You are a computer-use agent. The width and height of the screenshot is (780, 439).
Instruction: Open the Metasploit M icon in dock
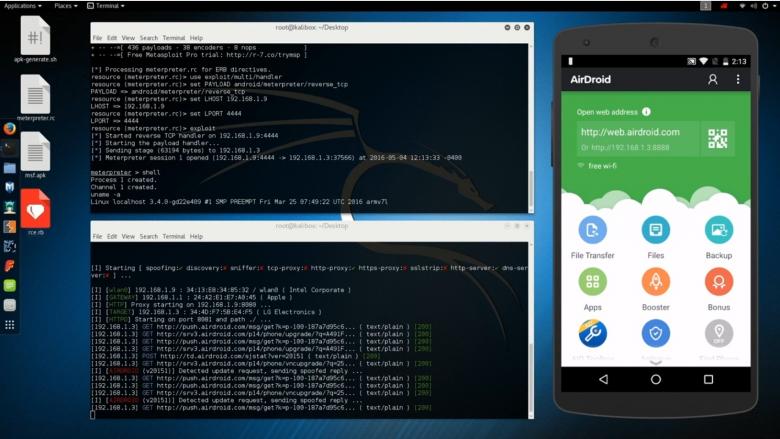(9, 187)
